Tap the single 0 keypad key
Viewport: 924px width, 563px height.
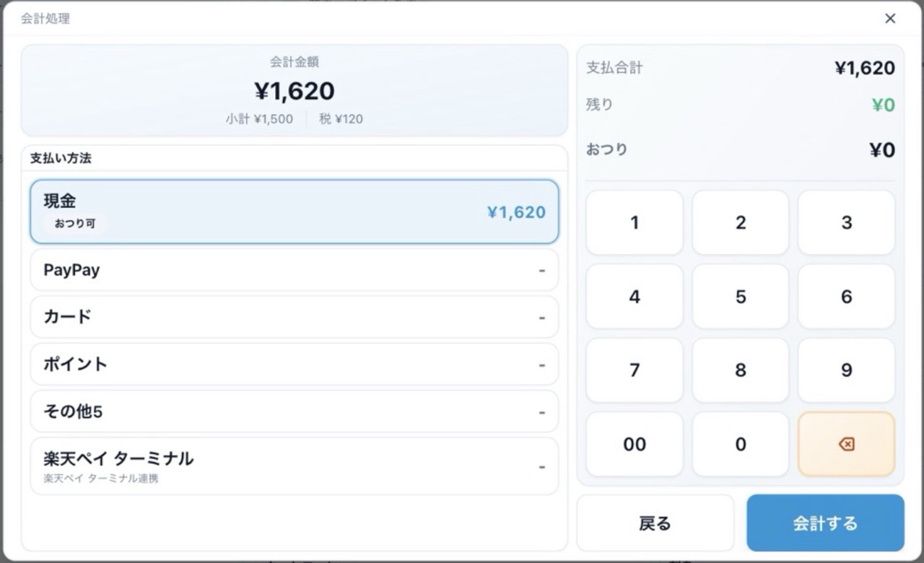[741, 444]
